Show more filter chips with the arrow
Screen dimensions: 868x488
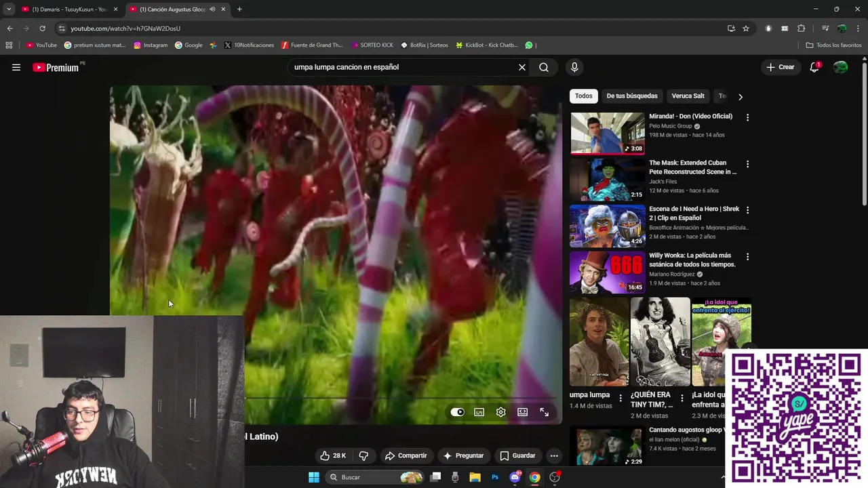pos(741,97)
